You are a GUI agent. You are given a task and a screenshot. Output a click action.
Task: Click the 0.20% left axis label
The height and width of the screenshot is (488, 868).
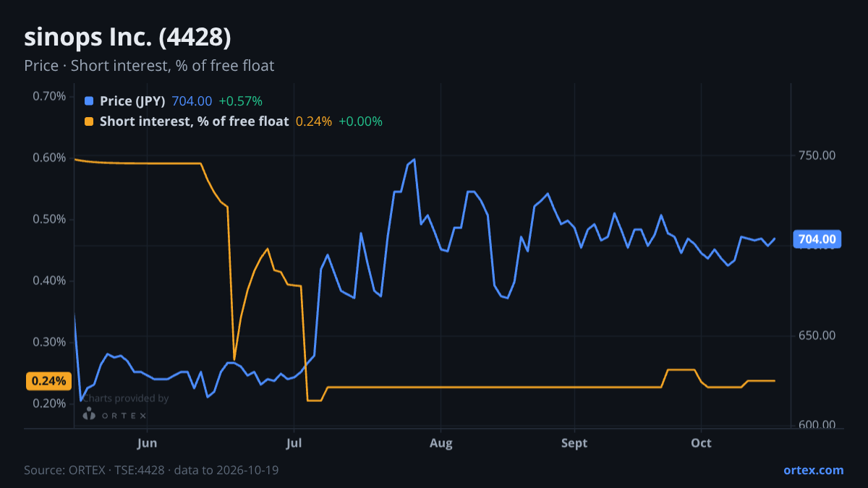49,403
